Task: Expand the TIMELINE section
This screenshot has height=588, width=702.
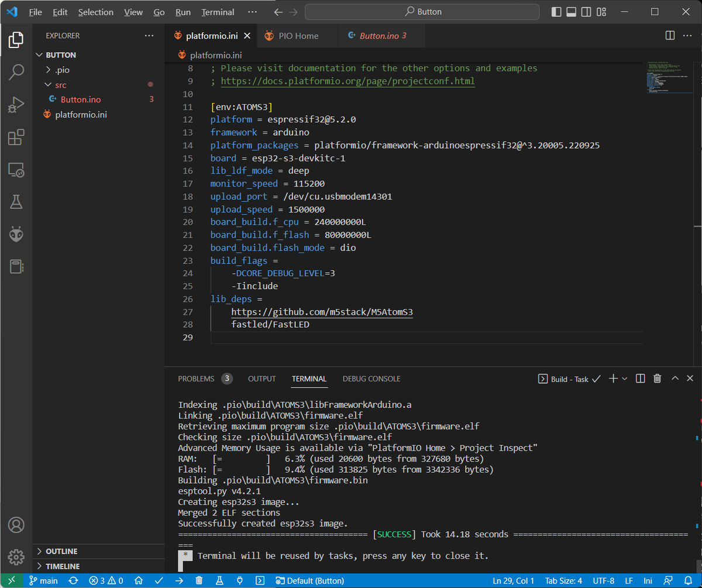Action: (98, 566)
